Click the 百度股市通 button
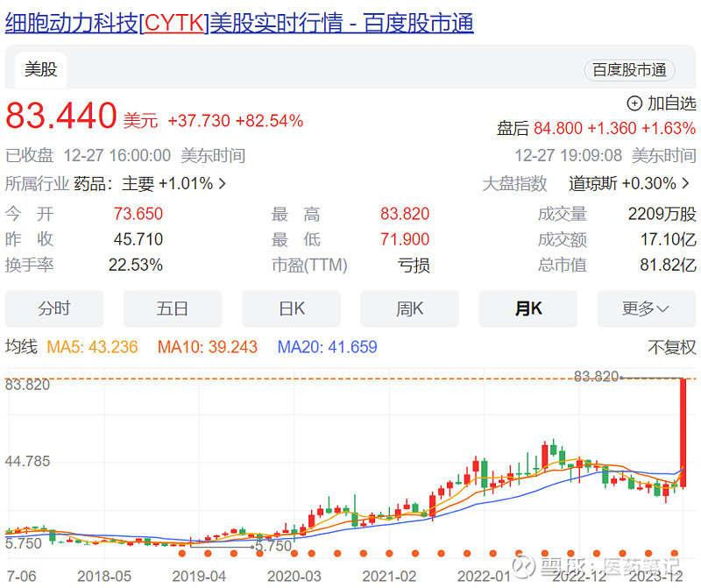Screen dimensions: 701x588 [629, 71]
